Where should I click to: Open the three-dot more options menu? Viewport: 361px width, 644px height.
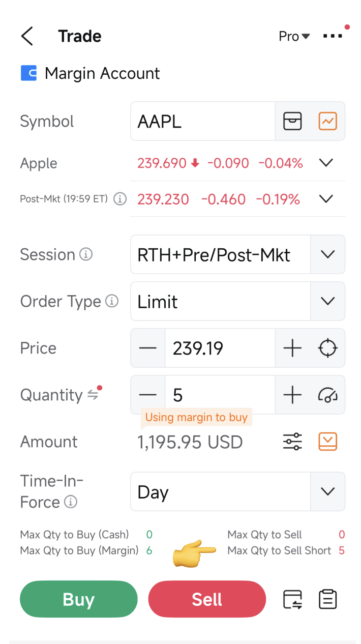pyautogui.click(x=333, y=36)
